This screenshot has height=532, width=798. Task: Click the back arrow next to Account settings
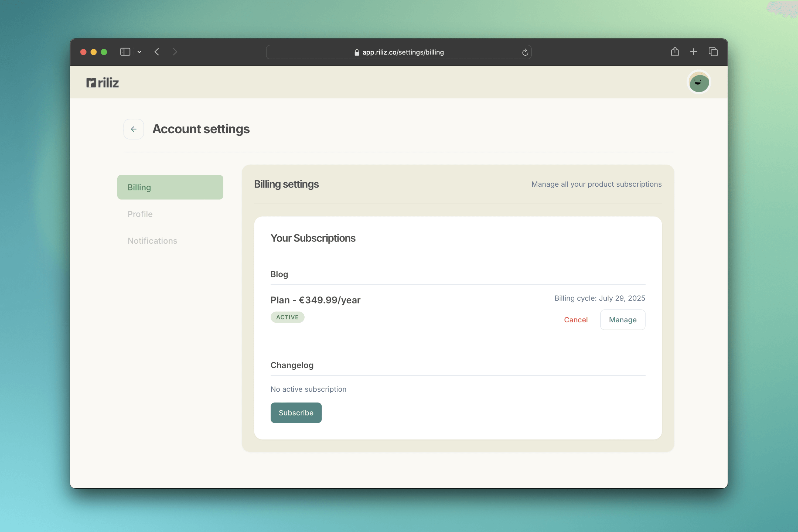[134, 129]
